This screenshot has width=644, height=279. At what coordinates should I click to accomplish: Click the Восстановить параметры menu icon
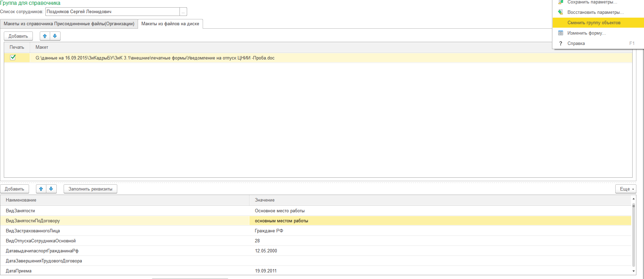(x=561, y=12)
